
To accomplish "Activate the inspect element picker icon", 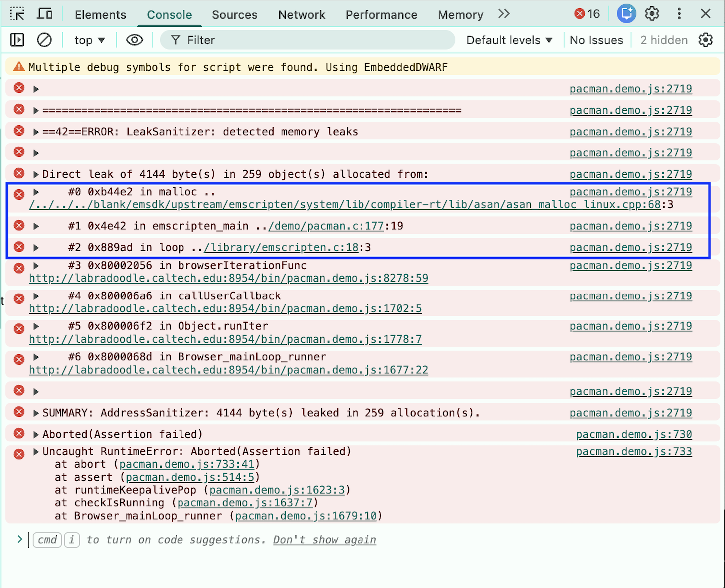I will point(17,14).
